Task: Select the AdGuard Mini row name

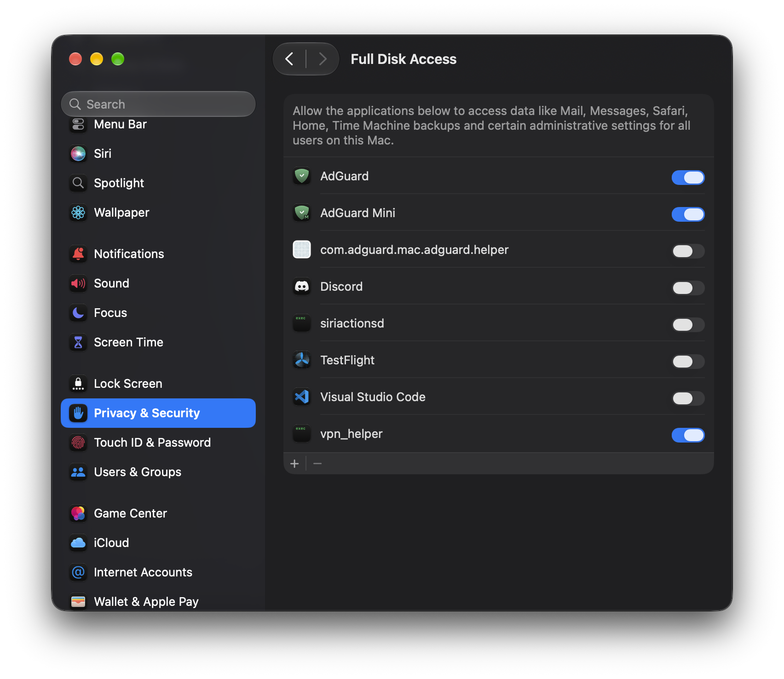Action: pos(357,213)
